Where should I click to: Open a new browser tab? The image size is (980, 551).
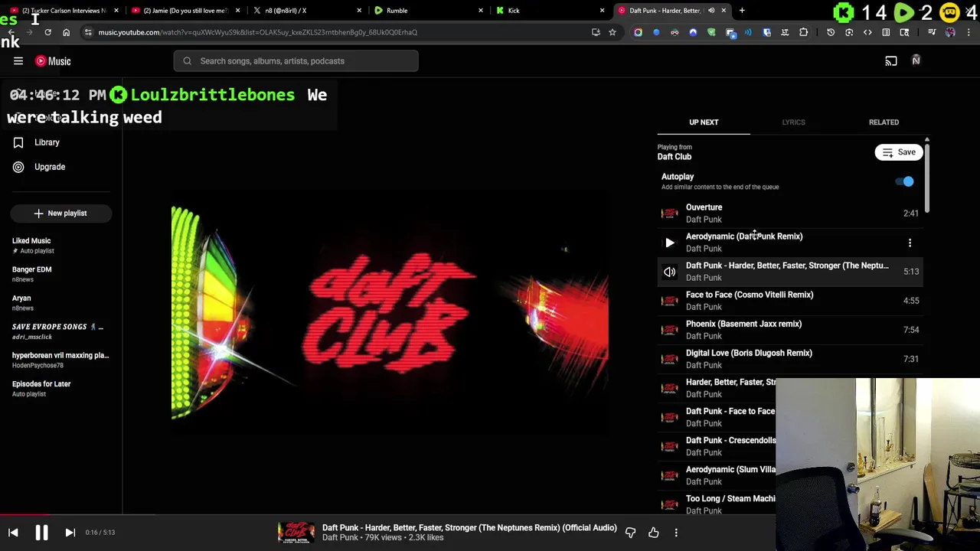(742, 11)
